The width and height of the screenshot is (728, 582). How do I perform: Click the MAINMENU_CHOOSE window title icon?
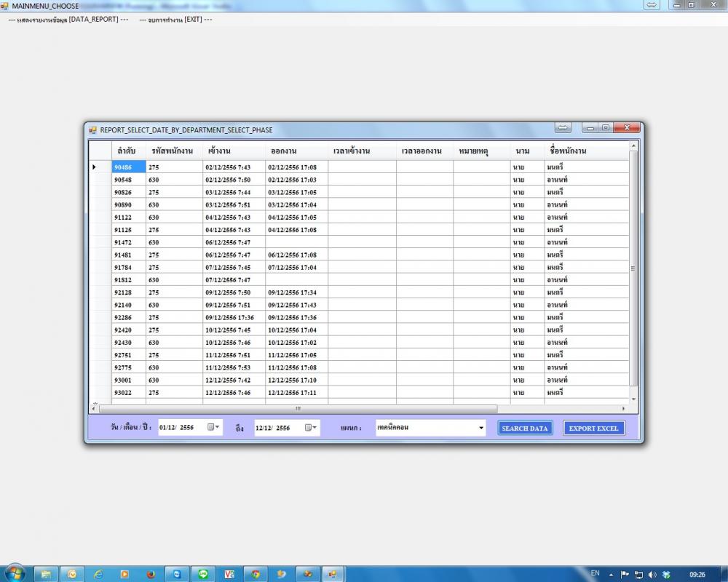[4, 6]
